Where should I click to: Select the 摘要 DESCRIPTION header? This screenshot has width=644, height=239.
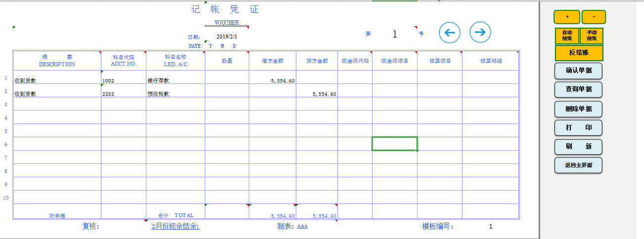[x=57, y=61]
